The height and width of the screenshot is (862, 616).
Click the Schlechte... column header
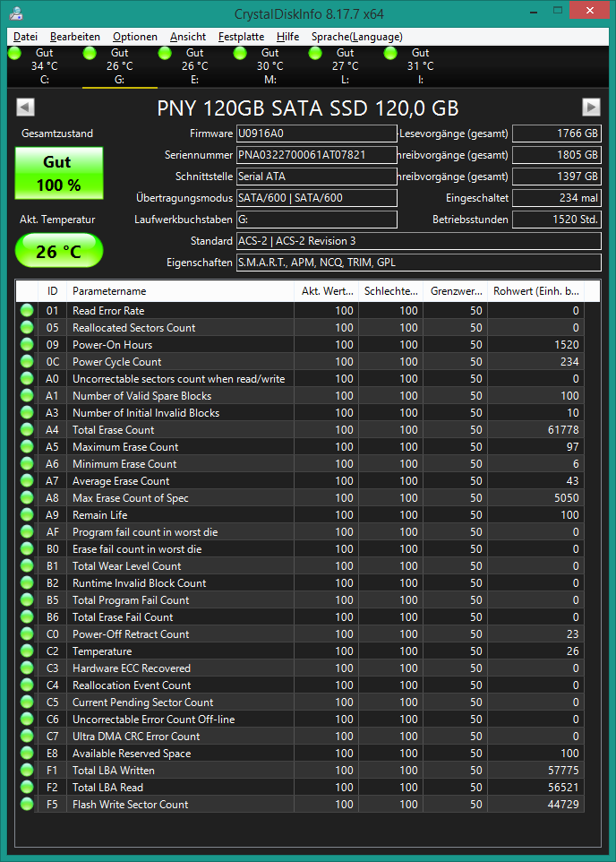(390, 291)
